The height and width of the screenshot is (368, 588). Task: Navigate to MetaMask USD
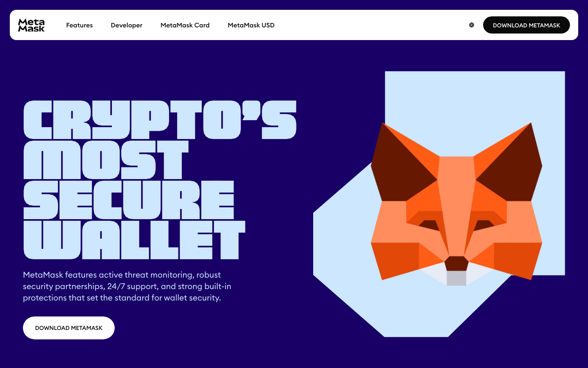pyautogui.click(x=251, y=25)
